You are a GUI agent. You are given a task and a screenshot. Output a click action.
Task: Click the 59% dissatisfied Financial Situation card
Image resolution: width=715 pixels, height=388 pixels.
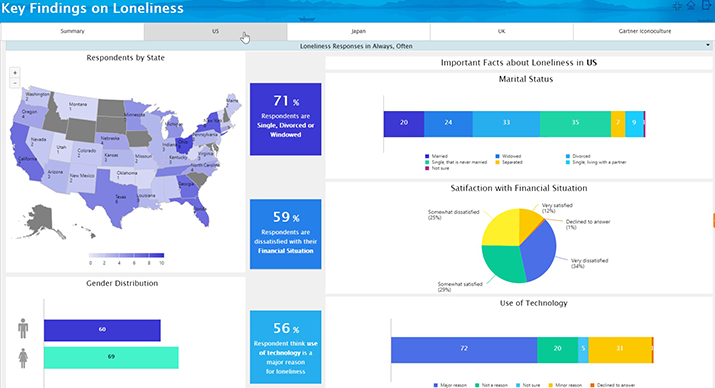coord(285,234)
